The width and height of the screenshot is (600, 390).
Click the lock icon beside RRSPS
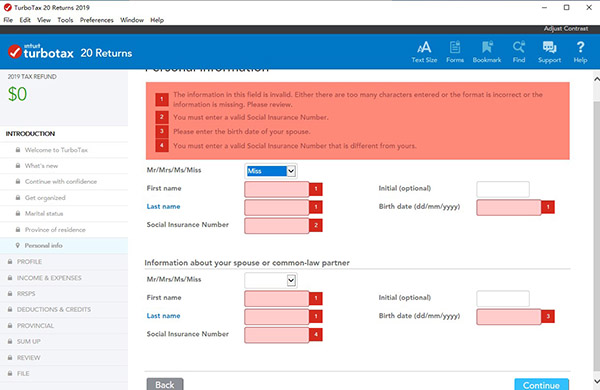[10, 294]
